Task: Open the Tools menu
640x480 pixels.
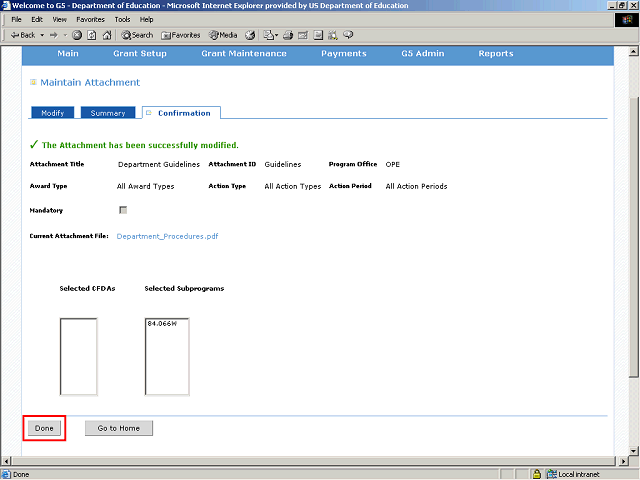Action: (x=122, y=20)
